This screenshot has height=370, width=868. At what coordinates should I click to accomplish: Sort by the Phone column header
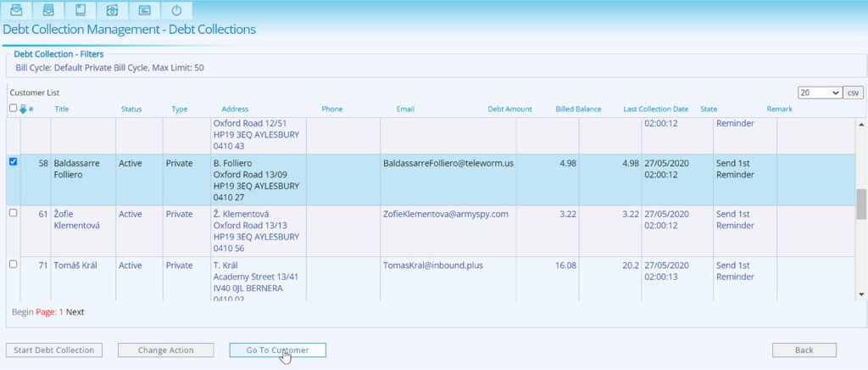point(332,109)
